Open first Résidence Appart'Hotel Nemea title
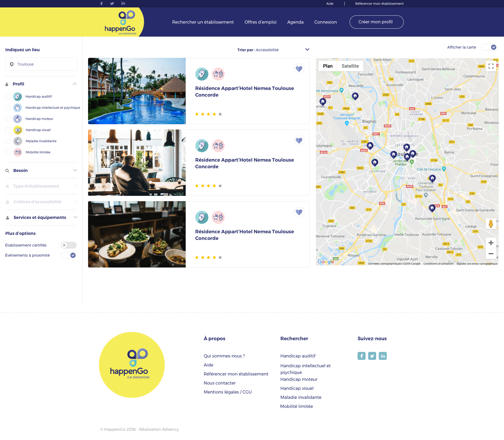The height and width of the screenshot is (440, 504). pos(245,92)
